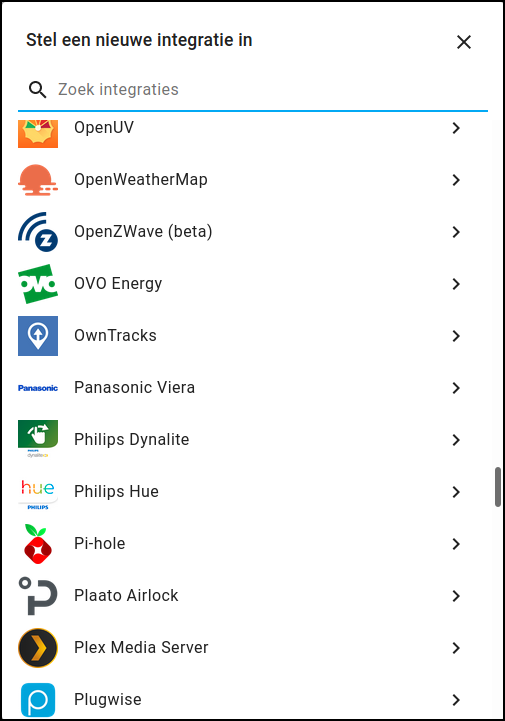Choose the Philips Hue list entry text
This screenshot has width=505, height=721.
tap(116, 492)
